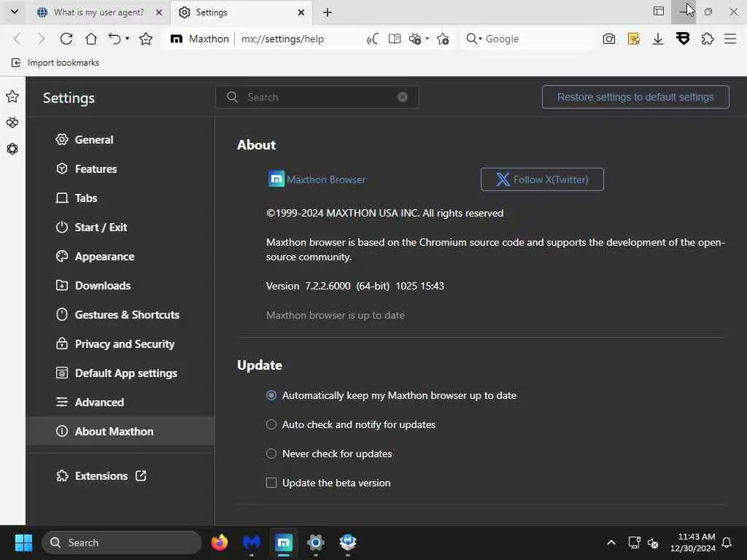Click the browser Forward arrow

[41, 39]
